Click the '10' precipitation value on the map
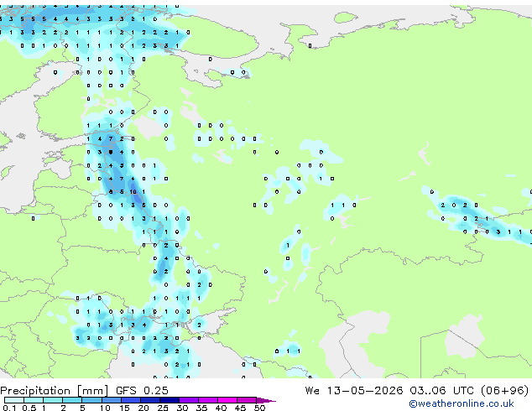This screenshot has width=532, height=411. pyautogui.click(x=133, y=192)
